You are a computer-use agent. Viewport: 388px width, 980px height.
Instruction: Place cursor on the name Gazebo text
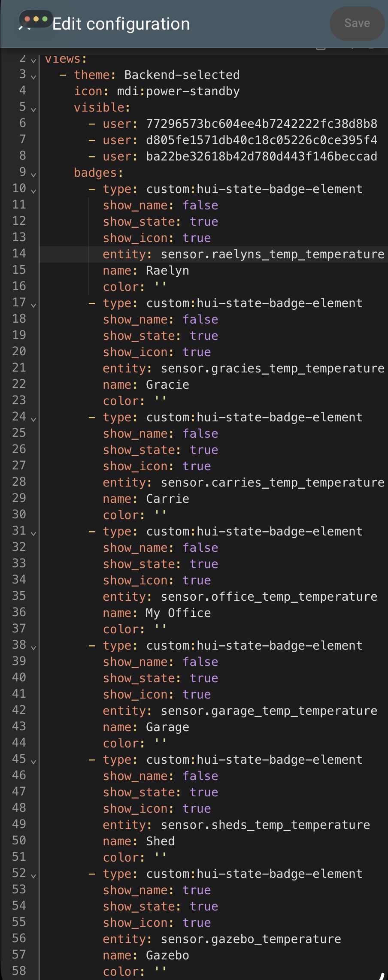[x=167, y=956]
